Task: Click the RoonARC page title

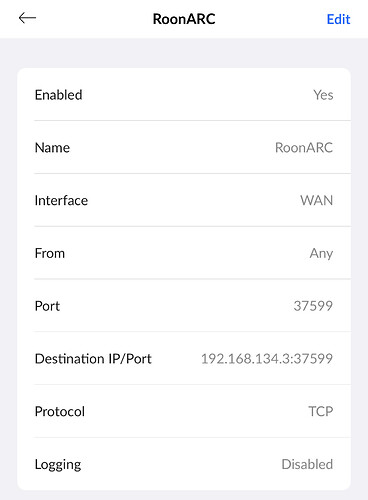Action: [184, 19]
